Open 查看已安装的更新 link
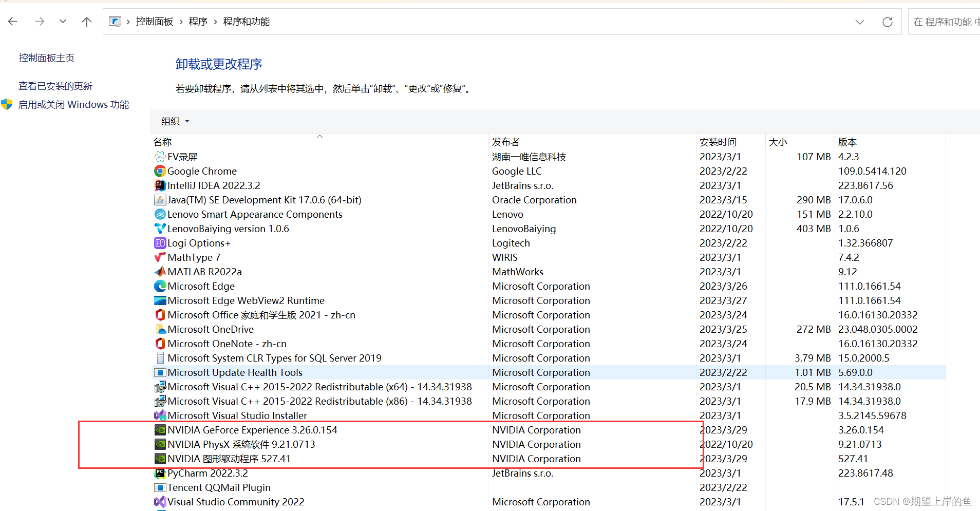Screen dimensions: 980x511 (x=55, y=86)
